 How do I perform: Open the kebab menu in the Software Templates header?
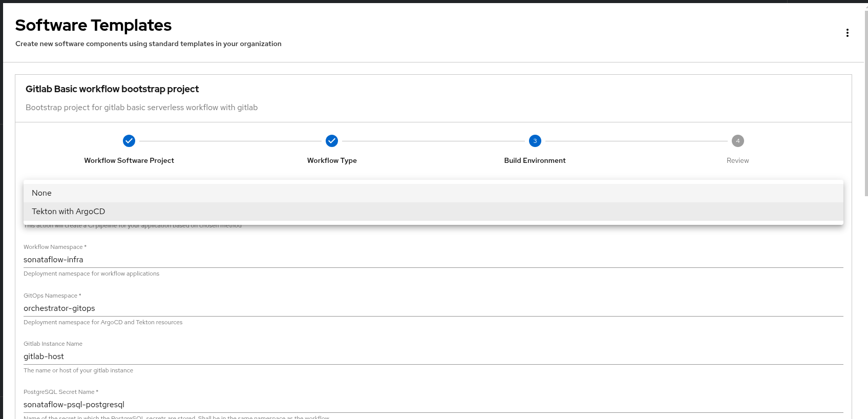tap(848, 33)
